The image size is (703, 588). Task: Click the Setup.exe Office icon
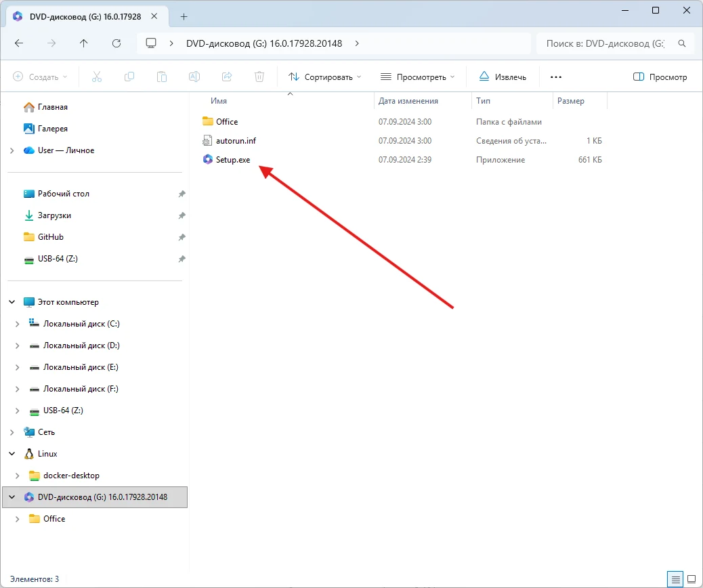tap(208, 159)
